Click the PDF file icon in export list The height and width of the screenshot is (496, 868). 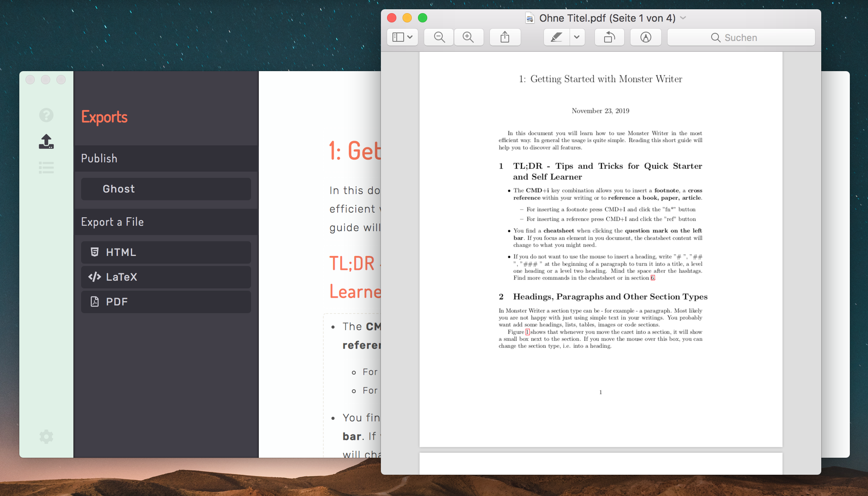pyautogui.click(x=95, y=302)
